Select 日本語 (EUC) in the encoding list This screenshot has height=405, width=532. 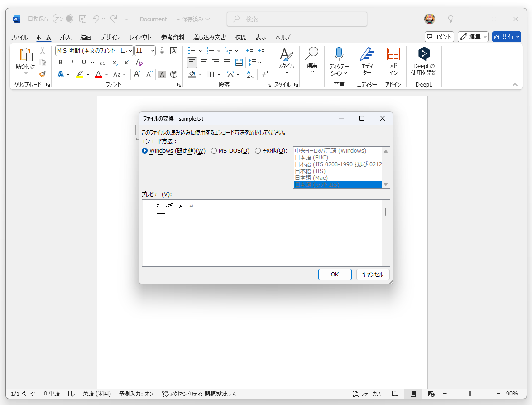point(313,157)
